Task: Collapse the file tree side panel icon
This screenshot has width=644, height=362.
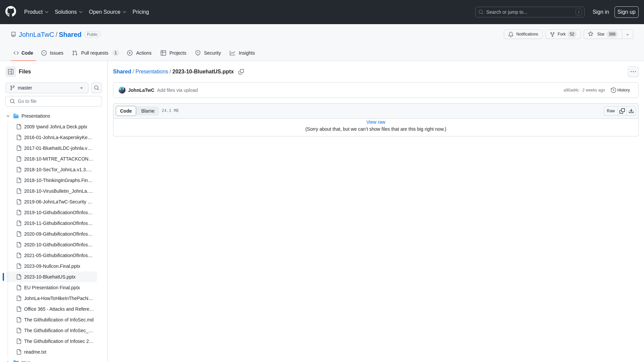Action: (x=11, y=72)
